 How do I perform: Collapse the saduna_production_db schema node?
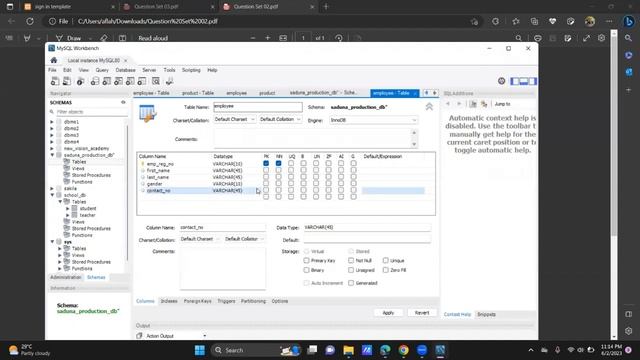pos(52,155)
